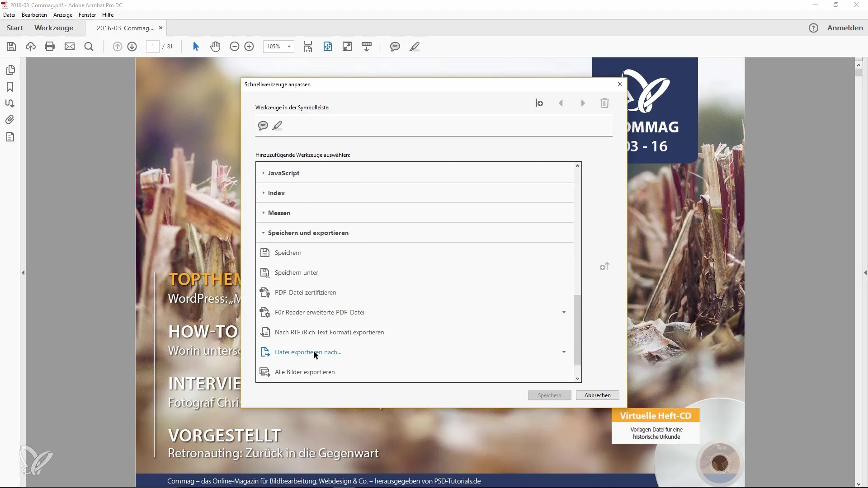The width and height of the screenshot is (868, 488).
Task: Expand right tools pane arrow
Action: click(x=865, y=273)
